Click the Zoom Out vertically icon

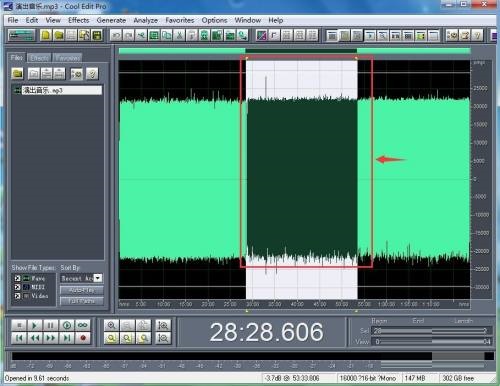point(163,338)
